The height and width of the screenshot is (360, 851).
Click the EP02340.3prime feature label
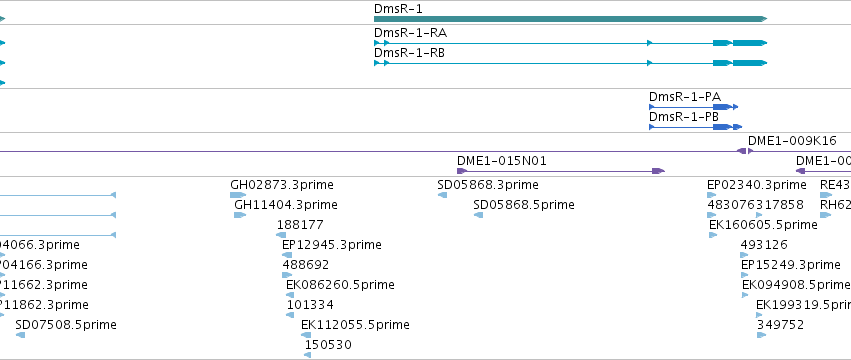pos(757,185)
